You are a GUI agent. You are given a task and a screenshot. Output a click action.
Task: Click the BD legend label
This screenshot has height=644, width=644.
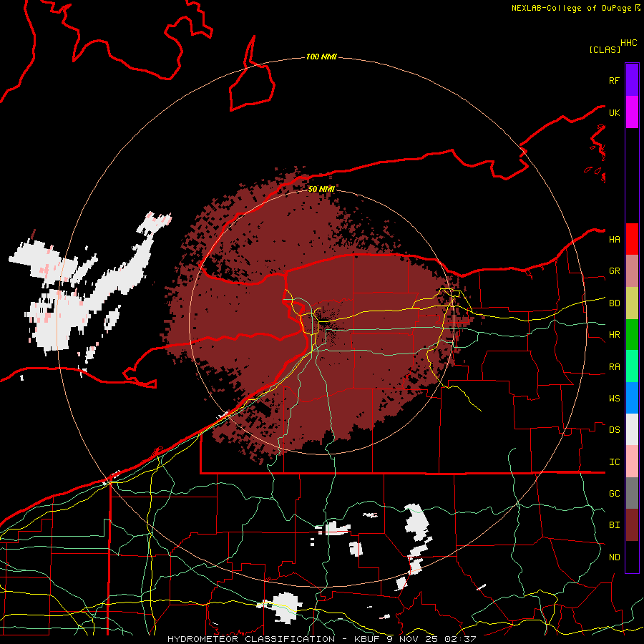tap(614, 303)
